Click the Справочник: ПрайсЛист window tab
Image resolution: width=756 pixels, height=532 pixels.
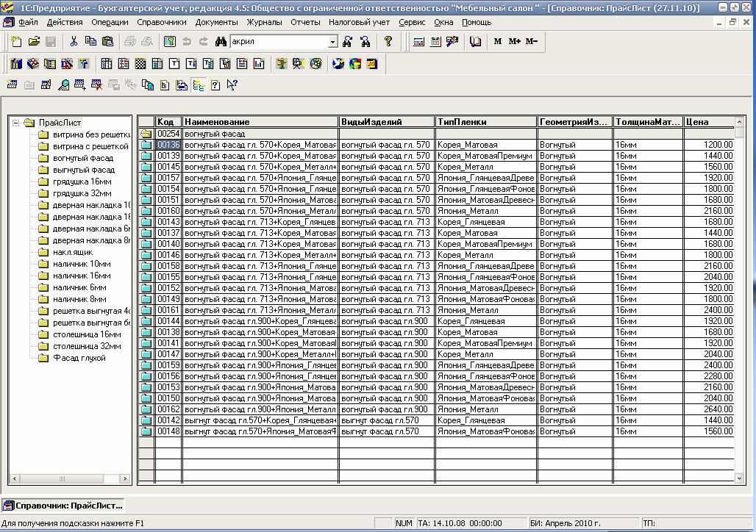pyautogui.click(x=63, y=506)
